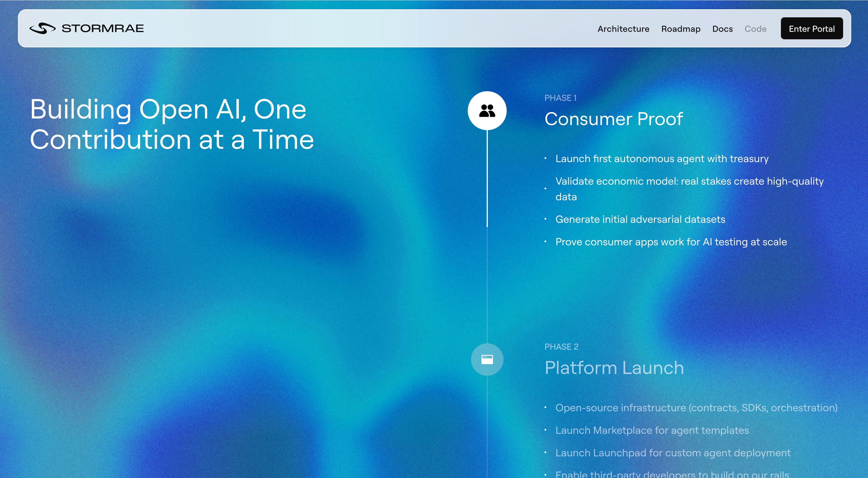
Task: Click the PHASE 1 label
Action: pos(560,98)
